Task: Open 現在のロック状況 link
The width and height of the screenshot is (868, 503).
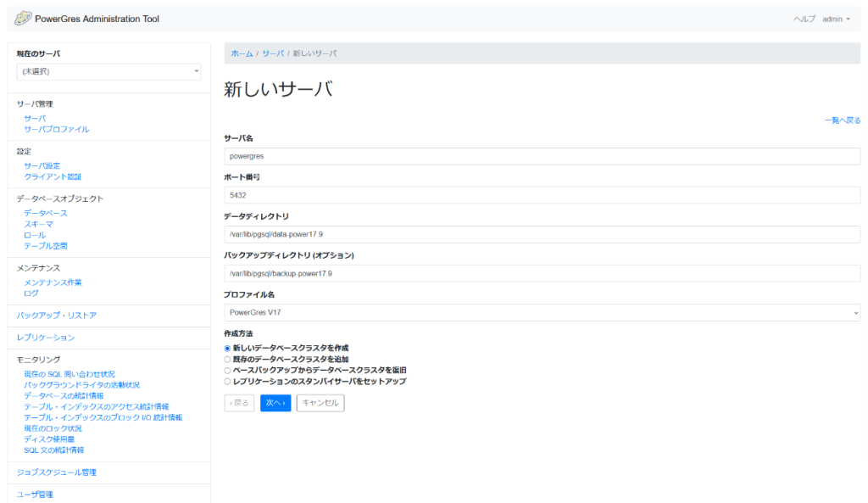Action: (x=53, y=428)
